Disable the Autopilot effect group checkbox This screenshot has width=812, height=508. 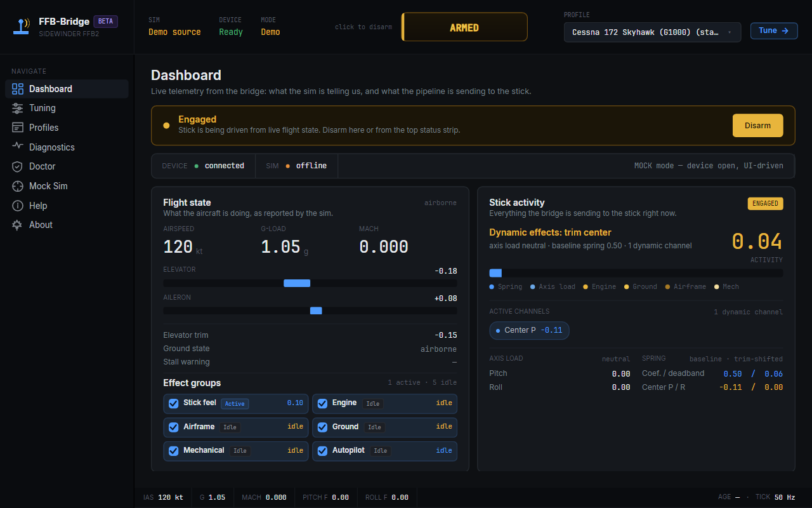(x=322, y=451)
